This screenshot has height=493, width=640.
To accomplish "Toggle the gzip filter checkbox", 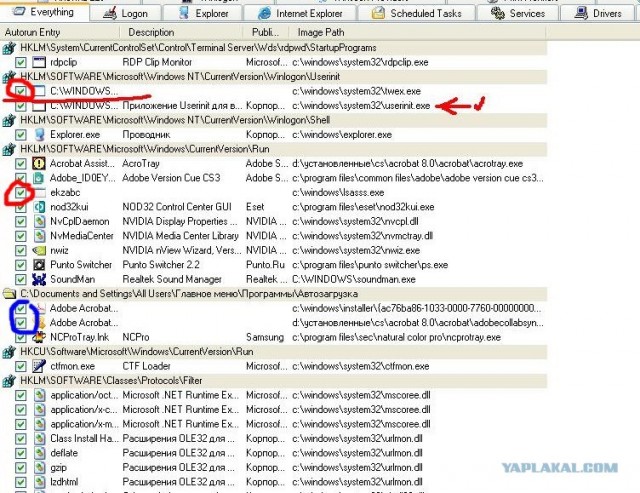I will (20, 467).
